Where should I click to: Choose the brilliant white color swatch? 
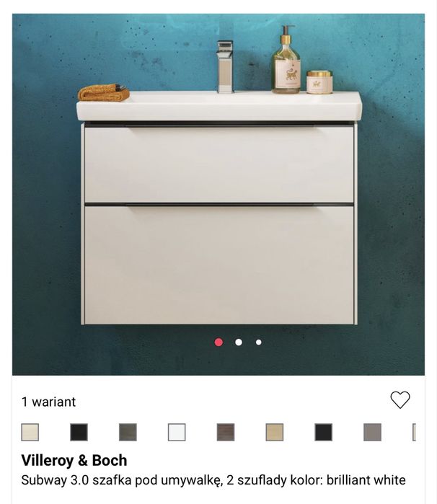(x=177, y=432)
